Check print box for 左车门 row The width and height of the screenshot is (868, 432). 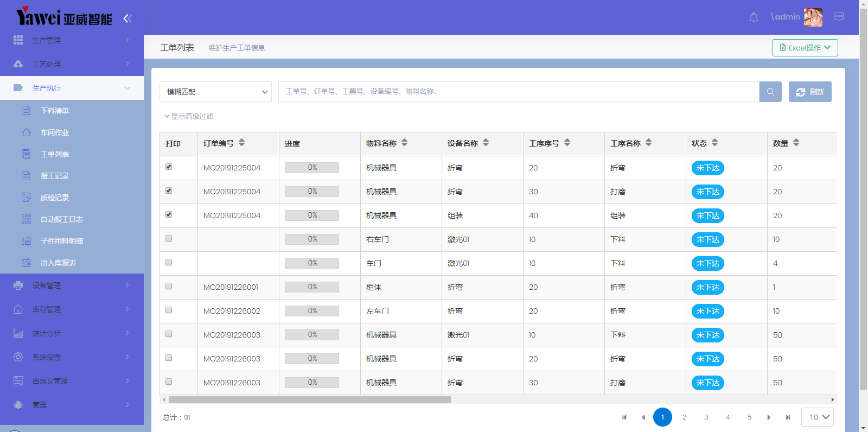pos(169,310)
